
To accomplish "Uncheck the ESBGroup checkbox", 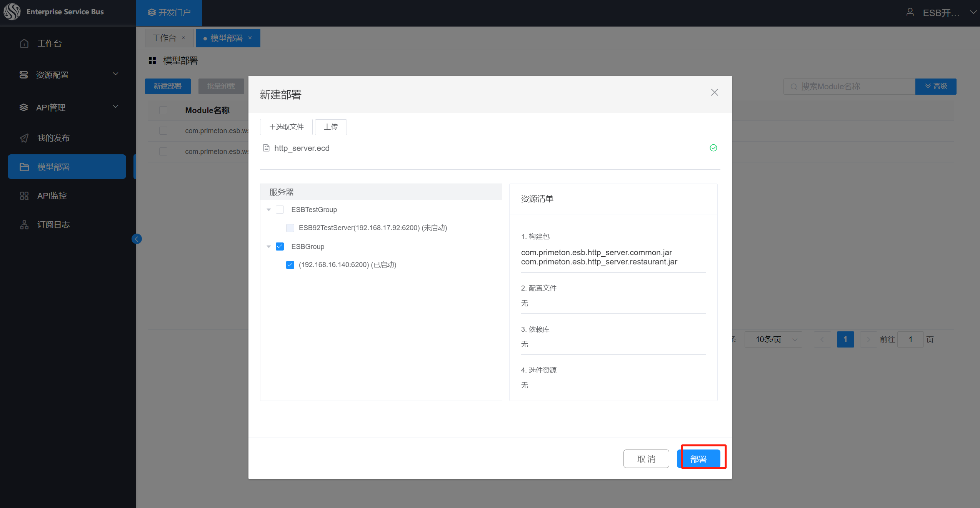I will [x=280, y=247].
